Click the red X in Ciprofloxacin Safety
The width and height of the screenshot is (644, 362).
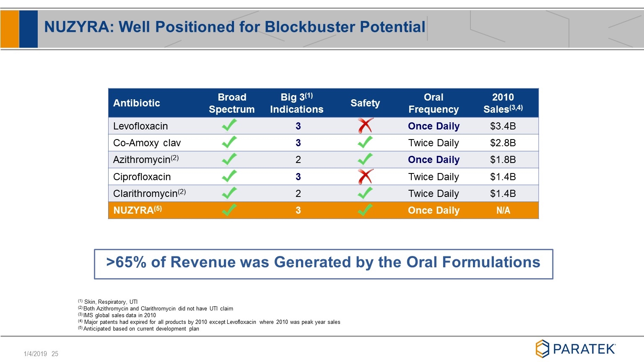click(366, 176)
